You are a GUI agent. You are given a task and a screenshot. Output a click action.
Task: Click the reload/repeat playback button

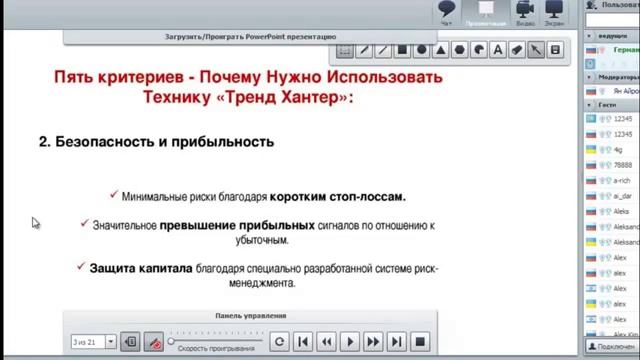pyautogui.click(x=279, y=342)
